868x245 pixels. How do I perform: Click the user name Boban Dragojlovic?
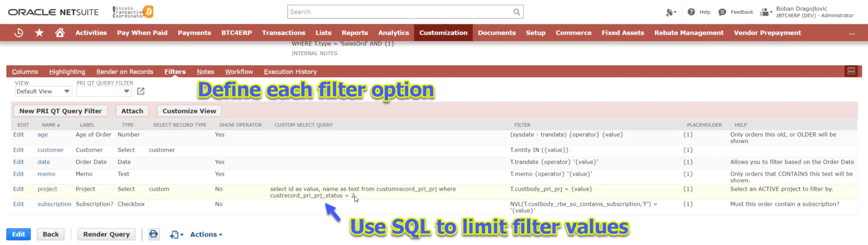pos(801,8)
